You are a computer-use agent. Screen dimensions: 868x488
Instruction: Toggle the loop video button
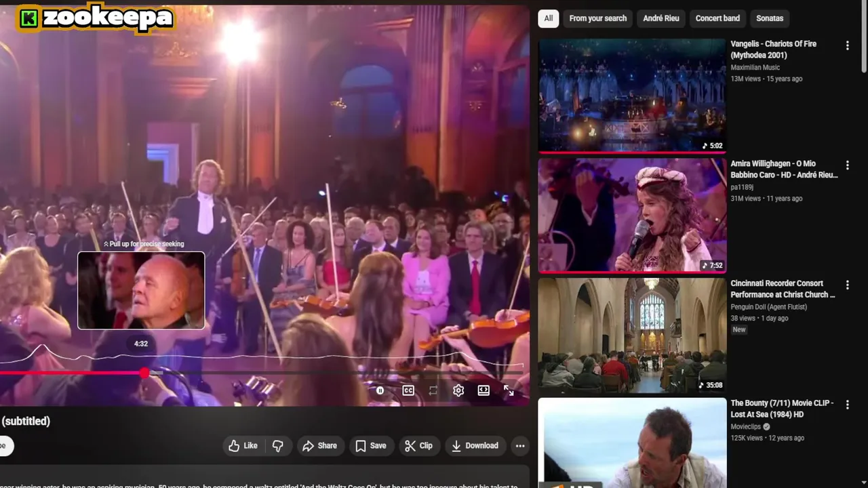pos(433,390)
